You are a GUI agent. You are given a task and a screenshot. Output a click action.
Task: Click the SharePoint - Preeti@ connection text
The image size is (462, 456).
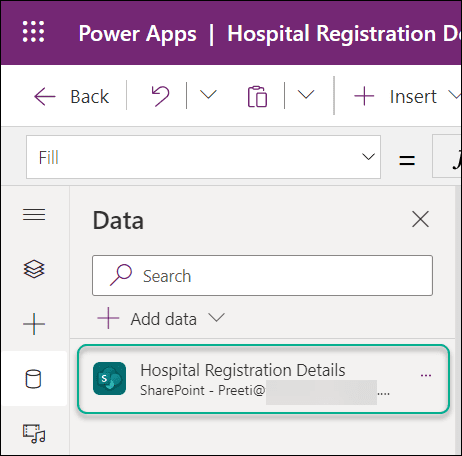[x=203, y=391]
